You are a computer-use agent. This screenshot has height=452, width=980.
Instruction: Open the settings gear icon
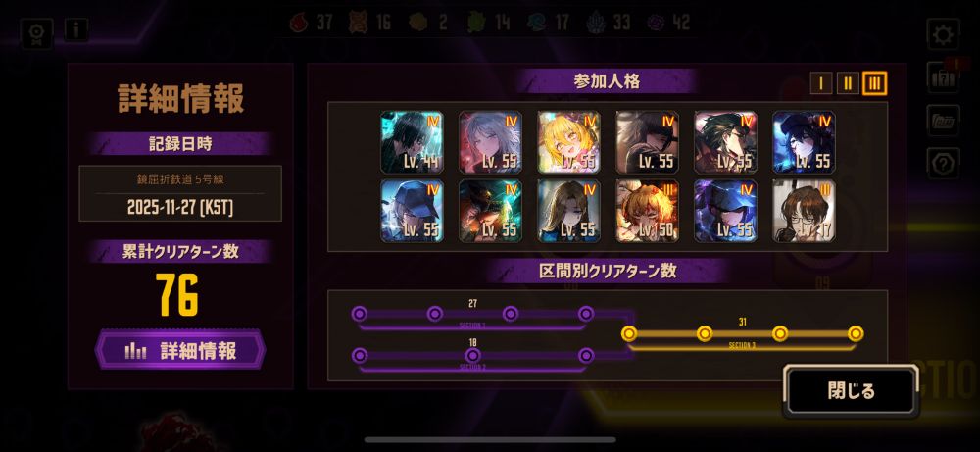(x=943, y=34)
